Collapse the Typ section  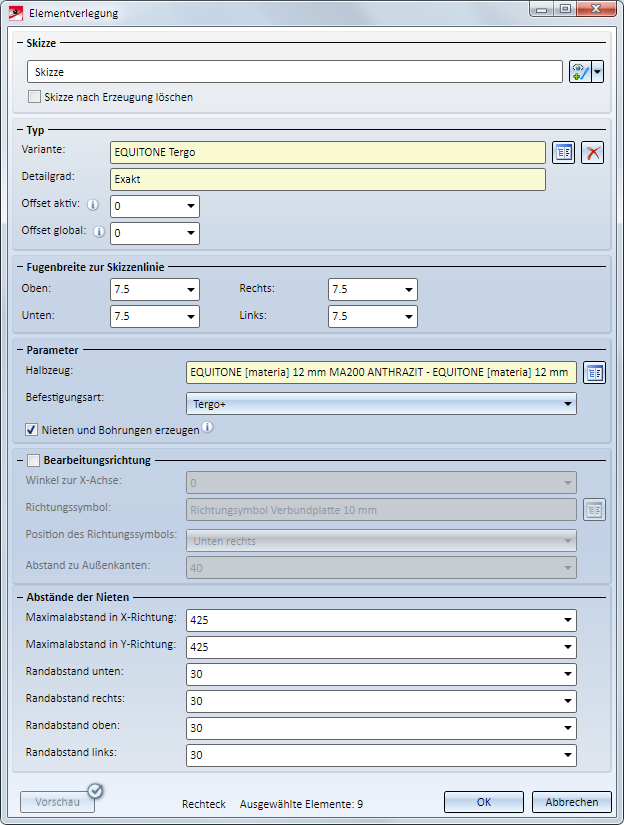20,130
